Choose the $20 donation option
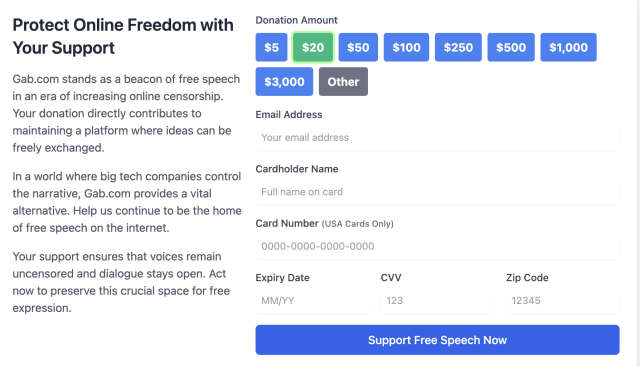Screen dimensions: 640x367 [313, 47]
